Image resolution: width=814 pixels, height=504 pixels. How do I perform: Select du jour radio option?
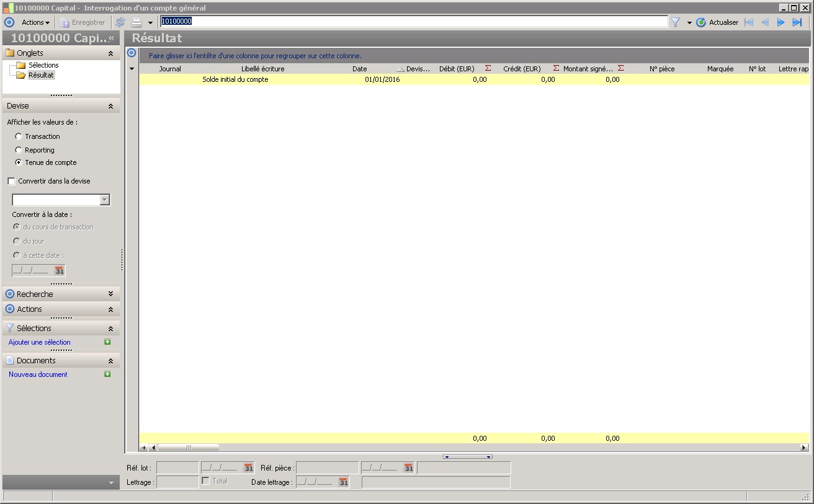[x=17, y=241]
